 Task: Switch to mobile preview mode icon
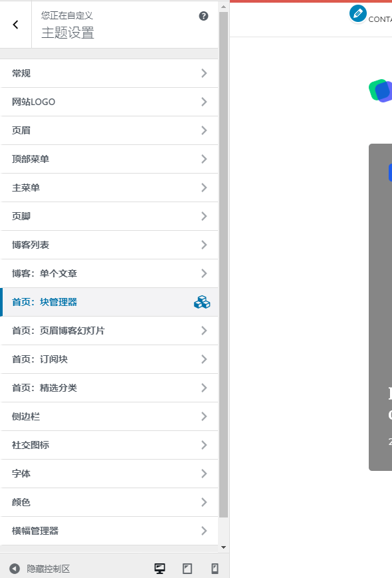[x=215, y=569]
